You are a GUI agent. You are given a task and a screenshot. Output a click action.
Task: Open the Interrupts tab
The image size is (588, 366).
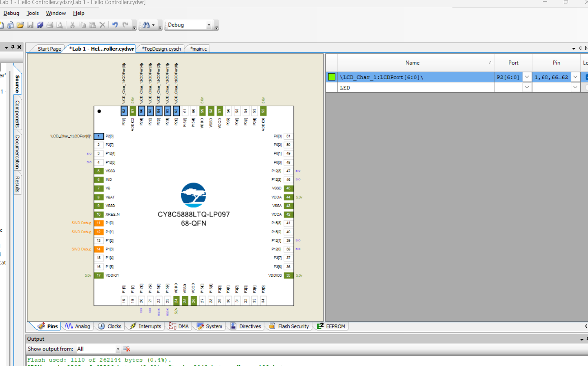pyautogui.click(x=145, y=326)
